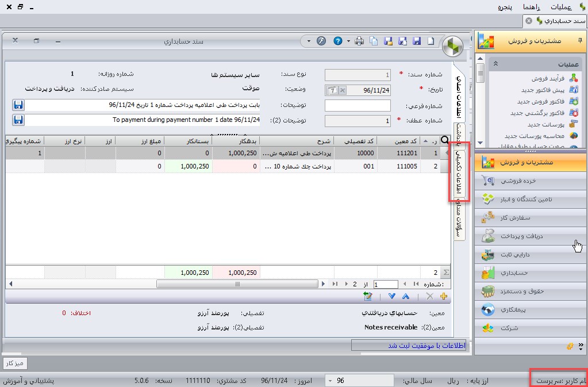Go to last record in navigator

tap(335, 284)
